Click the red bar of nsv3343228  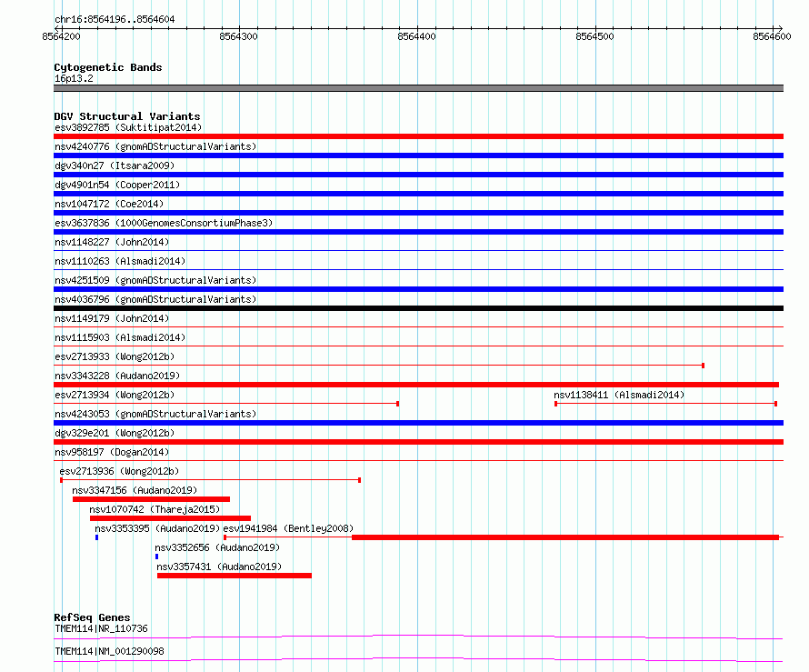pos(416,385)
